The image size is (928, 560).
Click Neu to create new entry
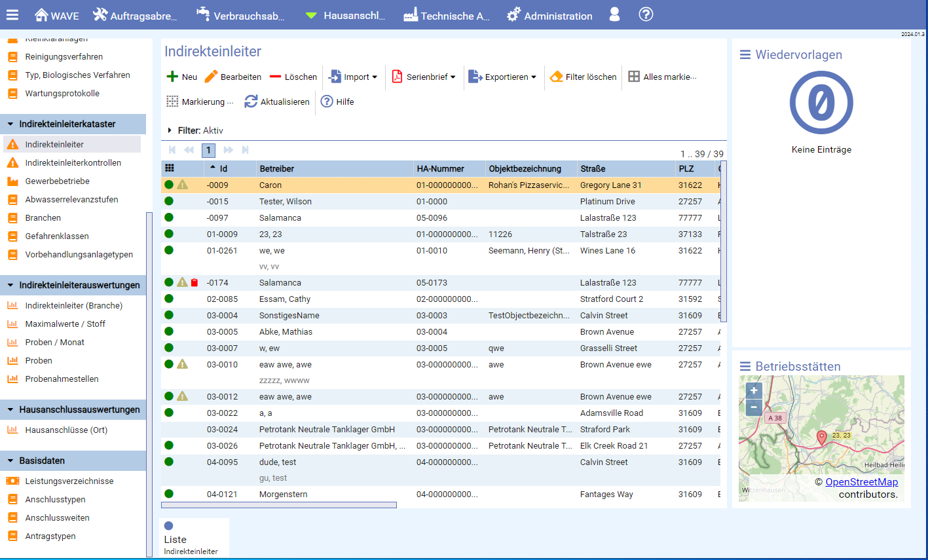182,77
